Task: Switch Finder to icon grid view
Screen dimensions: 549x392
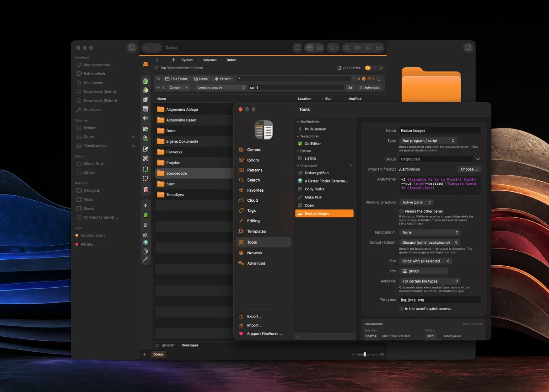Action: click(320, 48)
